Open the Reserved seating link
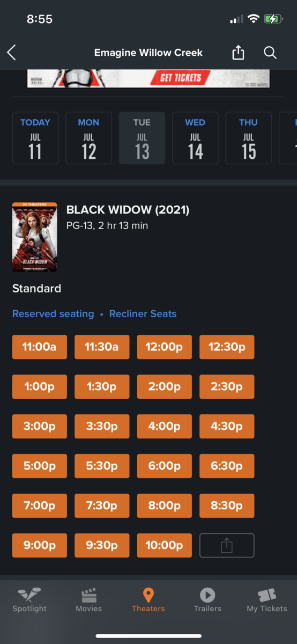This screenshot has height=644, width=297. (53, 314)
